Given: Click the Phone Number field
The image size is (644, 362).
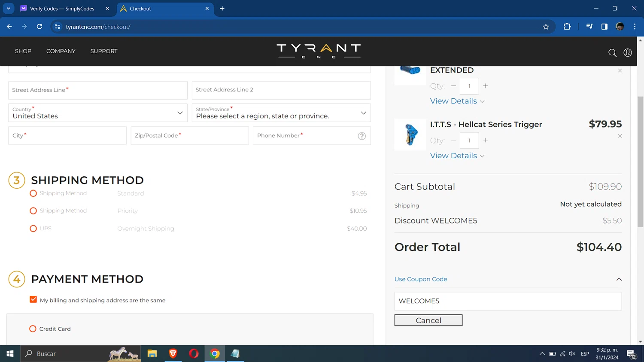Looking at the screenshot, I should pyautogui.click(x=312, y=136).
